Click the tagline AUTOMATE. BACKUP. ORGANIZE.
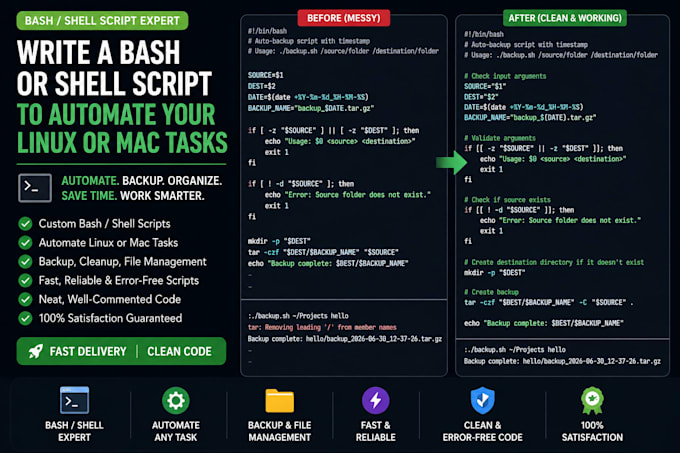 pyautogui.click(x=142, y=181)
